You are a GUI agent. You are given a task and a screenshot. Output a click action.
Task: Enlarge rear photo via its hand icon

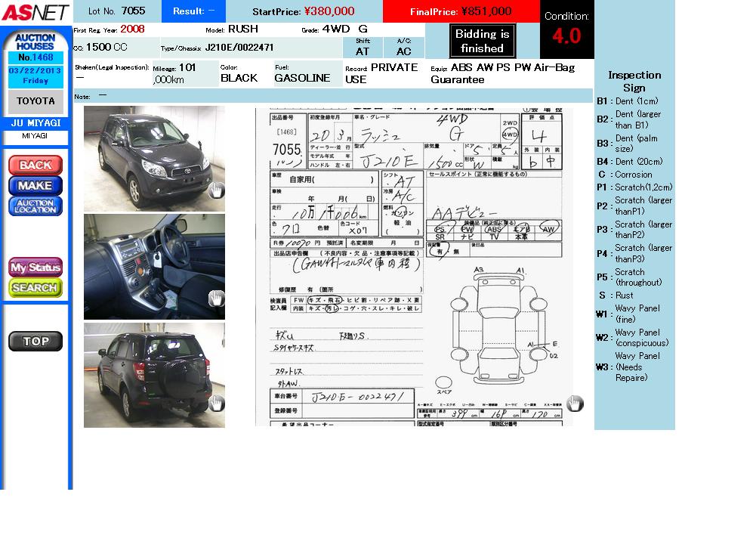coord(216,404)
